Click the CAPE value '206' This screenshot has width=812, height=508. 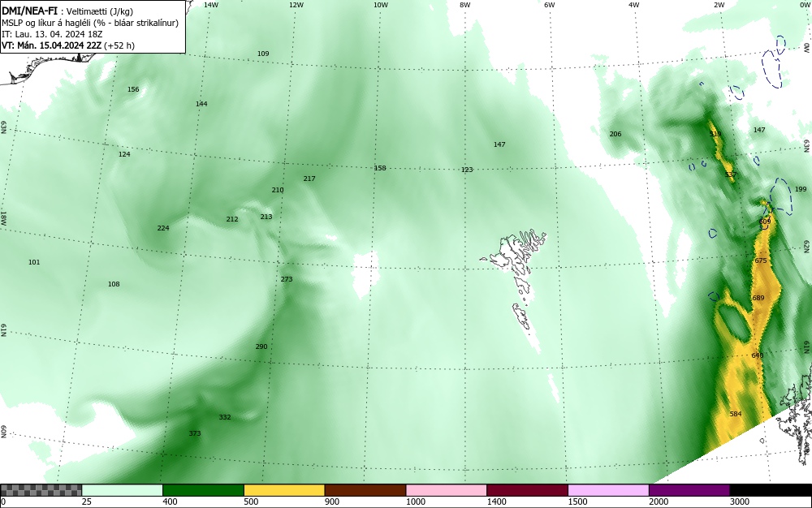click(x=615, y=134)
